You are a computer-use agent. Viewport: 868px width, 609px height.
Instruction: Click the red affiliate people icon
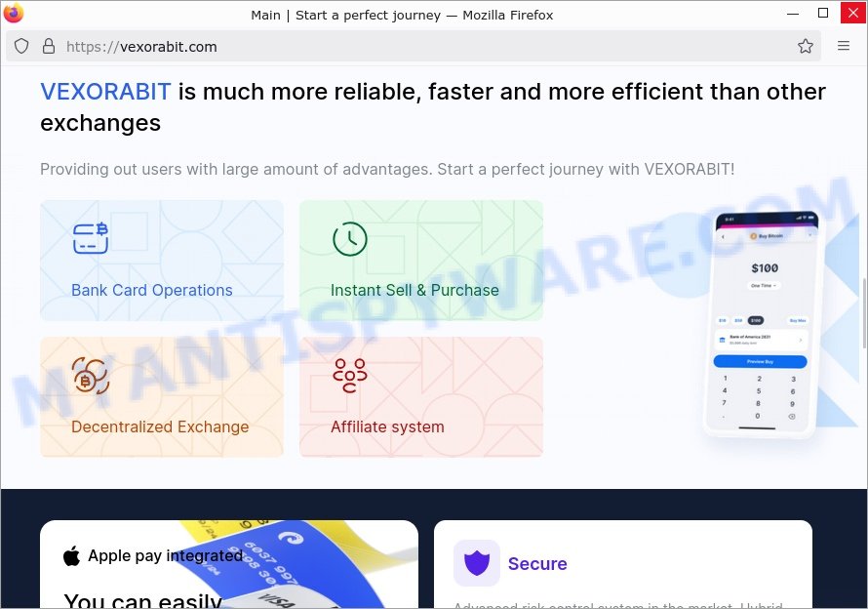point(350,375)
